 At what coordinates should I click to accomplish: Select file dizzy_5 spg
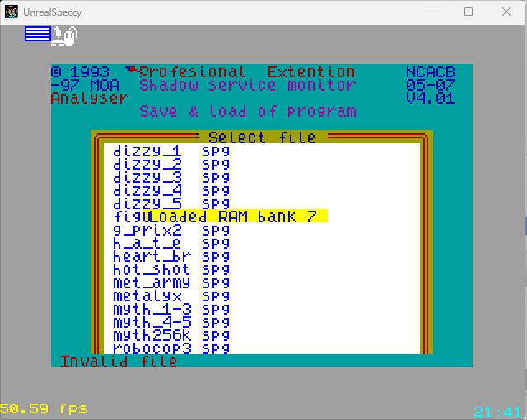pyautogui.click(x=171, y=203)
